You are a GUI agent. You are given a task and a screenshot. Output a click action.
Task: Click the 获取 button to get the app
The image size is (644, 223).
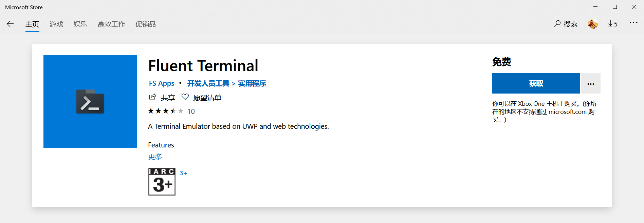click(536, 83)
